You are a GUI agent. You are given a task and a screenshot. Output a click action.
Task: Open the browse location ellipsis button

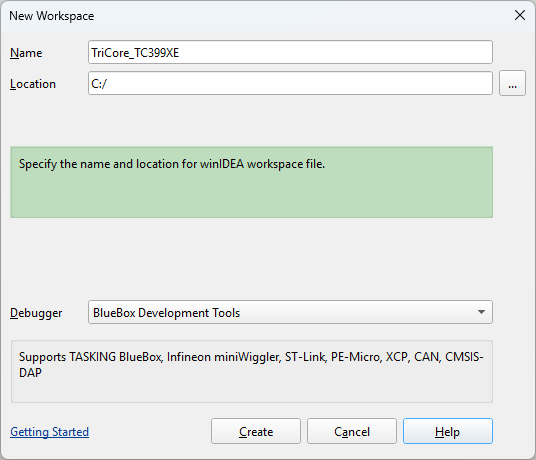coord(512,83)
